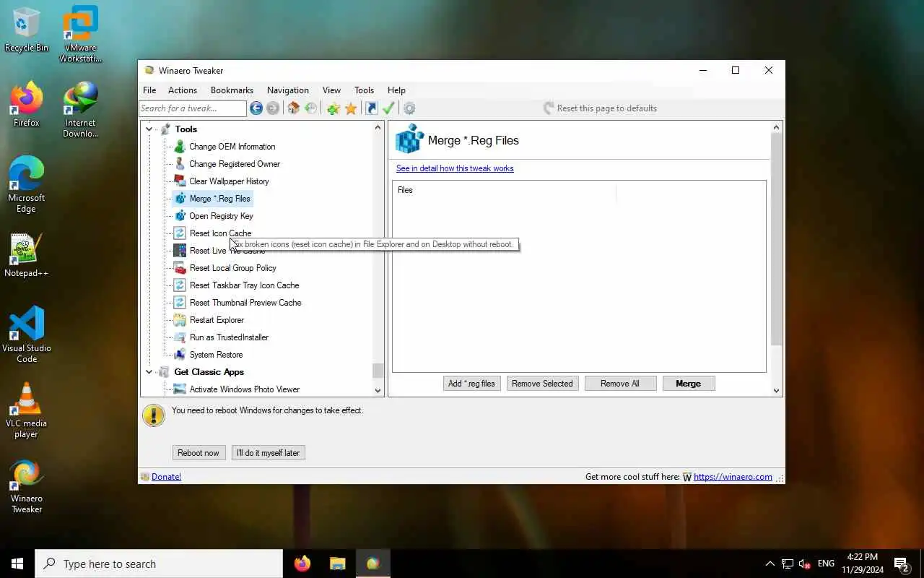Open the View menu
Screen dimensions: 924x578
[331, 90]
